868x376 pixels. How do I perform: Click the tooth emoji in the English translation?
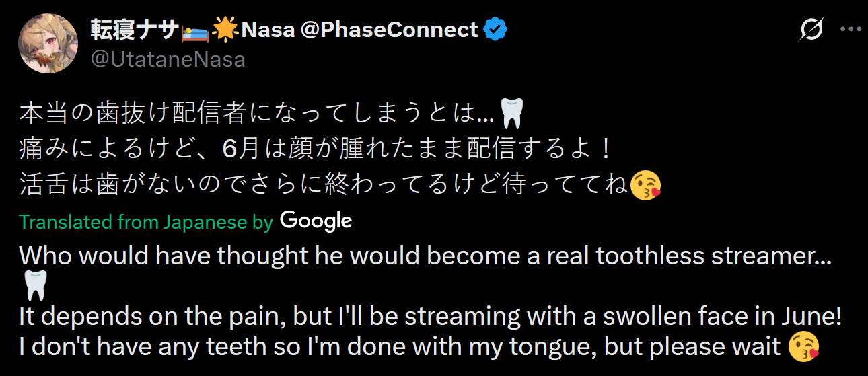(x=34, y=286)
